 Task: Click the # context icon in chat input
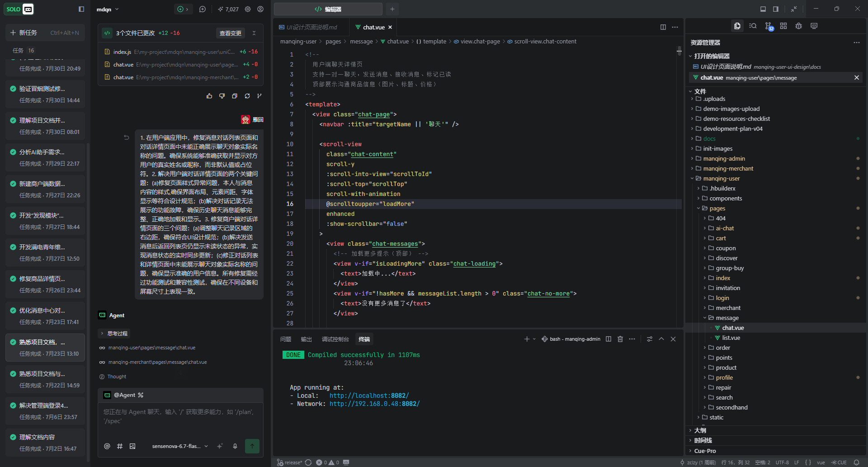120,446
